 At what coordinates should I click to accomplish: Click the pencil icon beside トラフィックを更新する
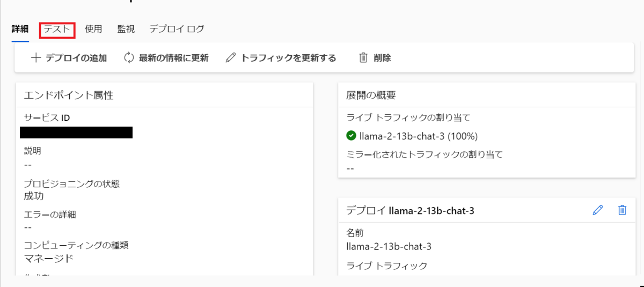[231, 58]
